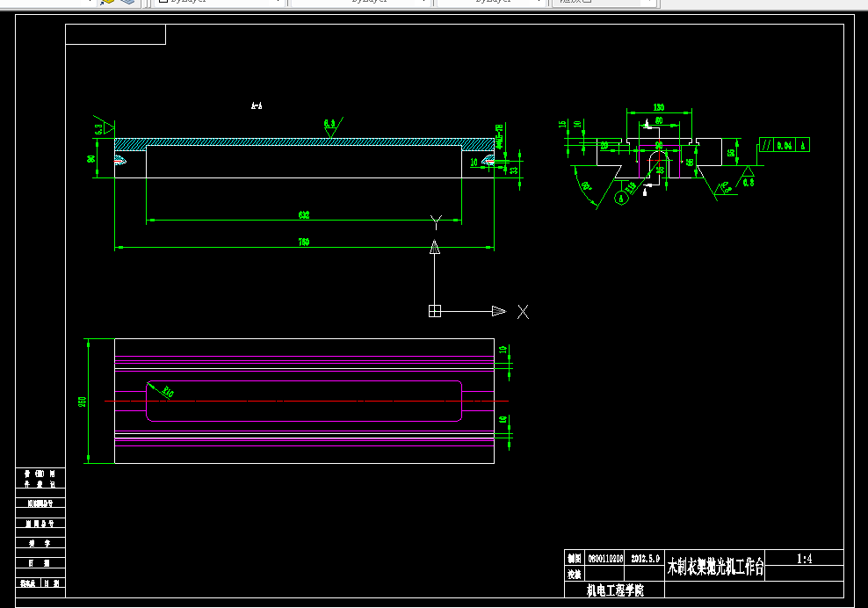The width and height of the screenshot is (868, 608).
Task: Select the 15 dimension left of section view
Action: (x=563, y=124)
